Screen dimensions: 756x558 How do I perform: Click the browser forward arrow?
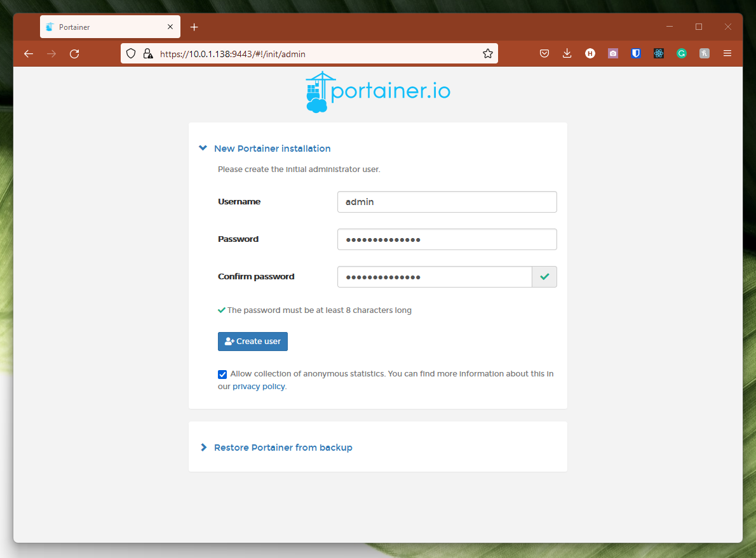pos(51,54)
